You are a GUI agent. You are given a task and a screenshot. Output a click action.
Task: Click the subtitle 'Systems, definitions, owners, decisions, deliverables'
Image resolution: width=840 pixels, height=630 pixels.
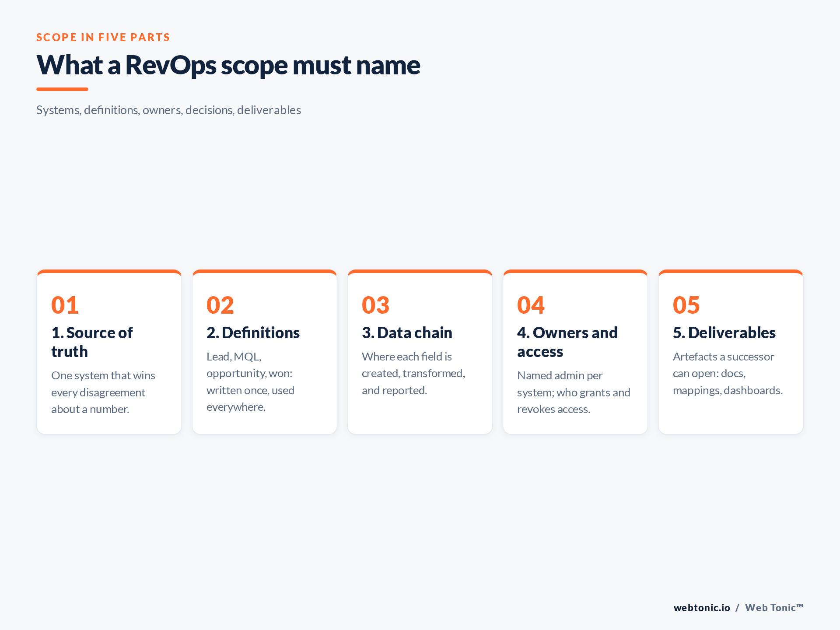(x=168, y=110)
